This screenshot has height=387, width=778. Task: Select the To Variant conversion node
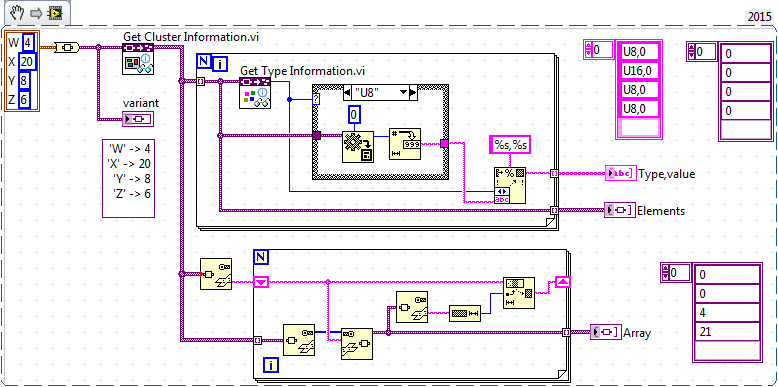[66, 48]
